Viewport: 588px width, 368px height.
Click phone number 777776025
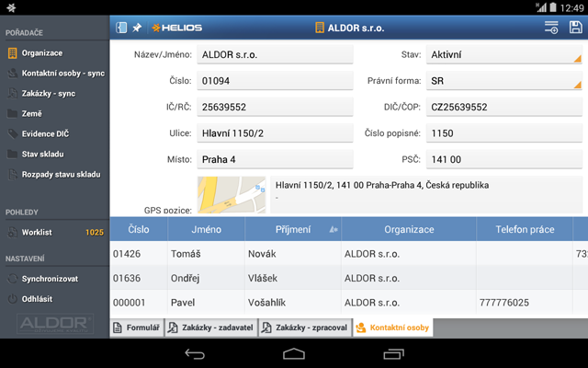point(504,303)
